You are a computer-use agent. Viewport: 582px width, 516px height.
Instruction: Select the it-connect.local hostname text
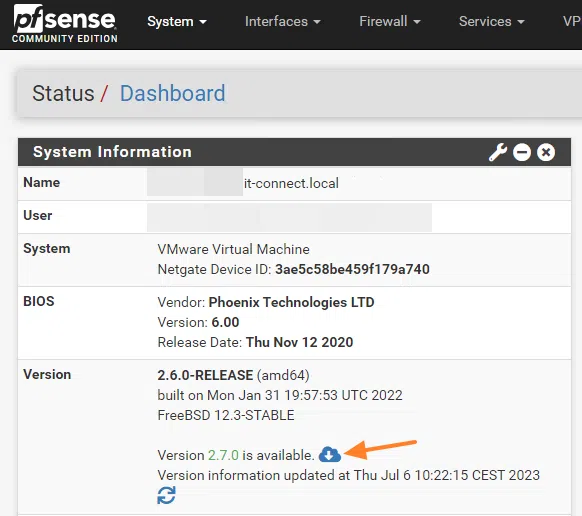[x=291, y=183]
